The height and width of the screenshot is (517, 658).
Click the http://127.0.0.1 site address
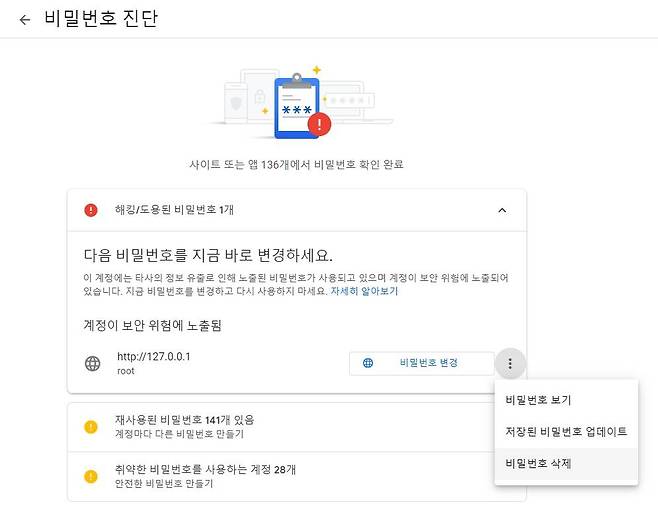pyautogui.click(x=153, y=356)
